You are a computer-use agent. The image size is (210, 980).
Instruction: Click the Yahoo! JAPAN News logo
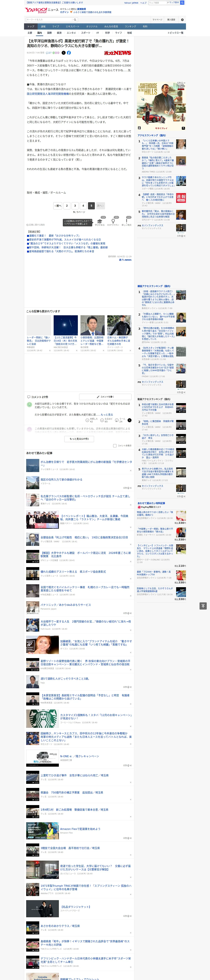pos(42,11)
